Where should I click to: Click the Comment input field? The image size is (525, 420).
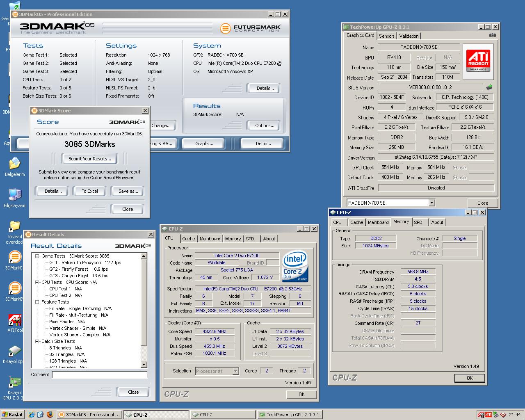(x=100, y=374)
